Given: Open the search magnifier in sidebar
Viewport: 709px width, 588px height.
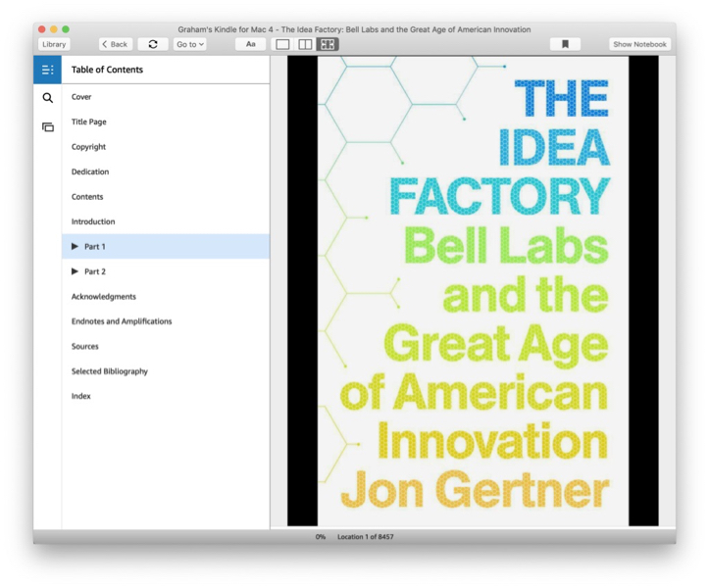Looking at the screenshot, I should click(47, 98).
